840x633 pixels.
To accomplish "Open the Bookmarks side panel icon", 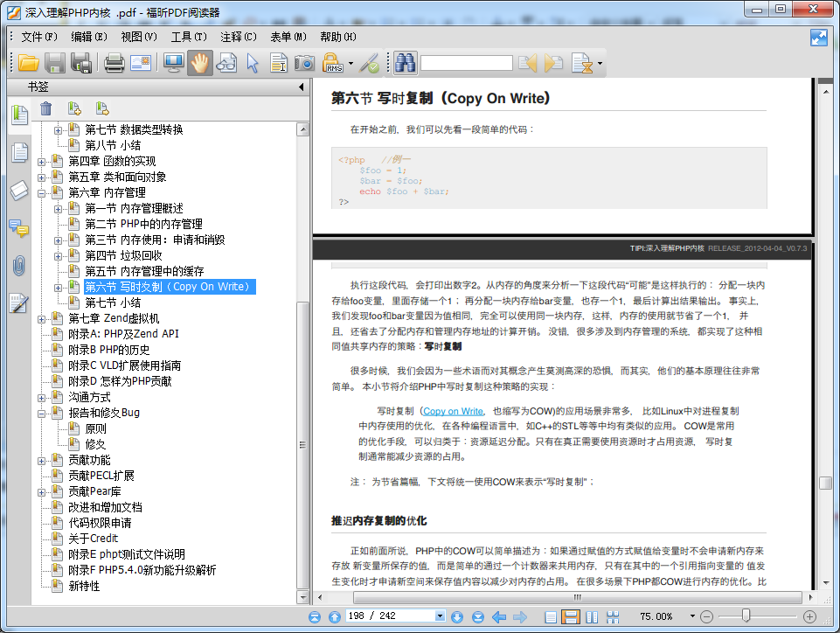I will (x=19, y=115).
